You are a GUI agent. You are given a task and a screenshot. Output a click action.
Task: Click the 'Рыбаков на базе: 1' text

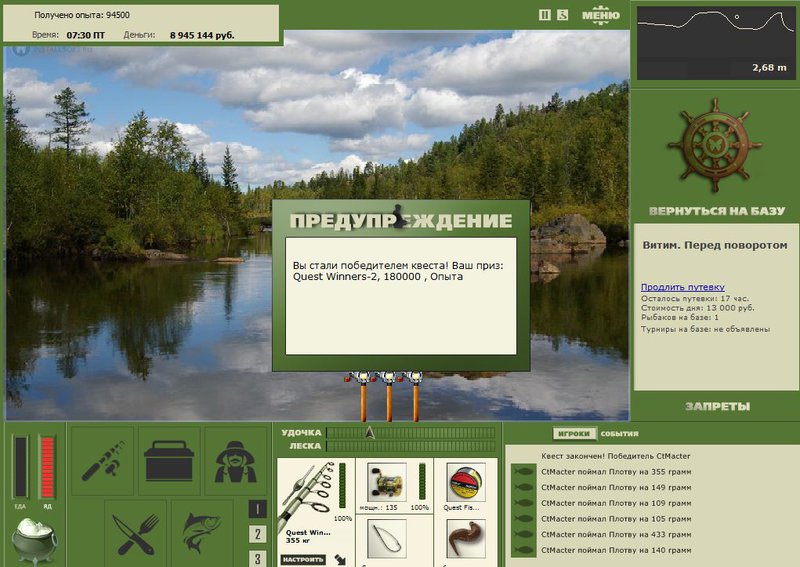680,317
